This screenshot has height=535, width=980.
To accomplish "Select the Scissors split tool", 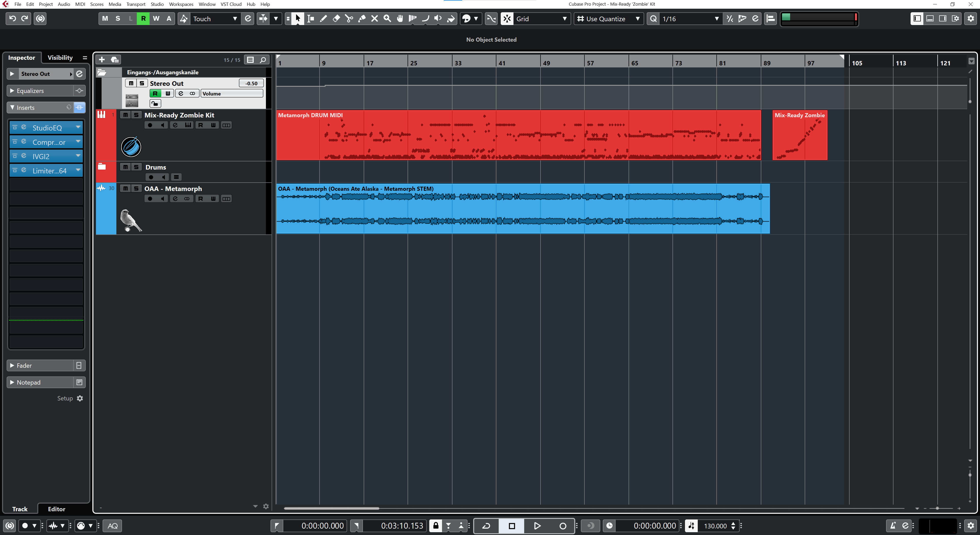I will [x=349, y=19].
